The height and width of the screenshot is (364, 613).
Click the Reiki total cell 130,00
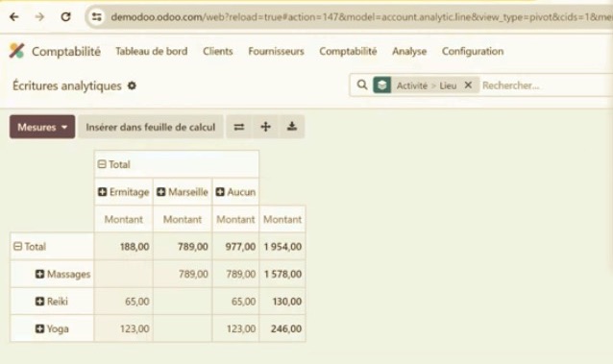pos(282,302)
